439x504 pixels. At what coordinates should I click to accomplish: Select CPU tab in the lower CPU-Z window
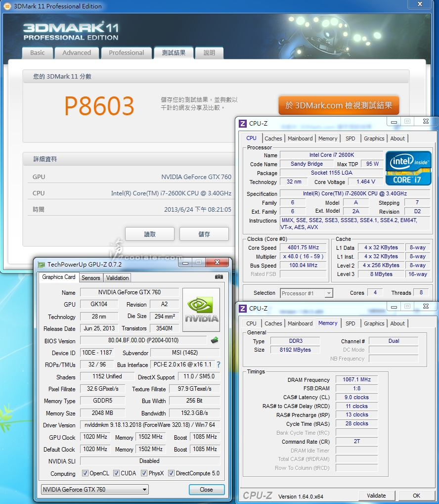point(251,323)
